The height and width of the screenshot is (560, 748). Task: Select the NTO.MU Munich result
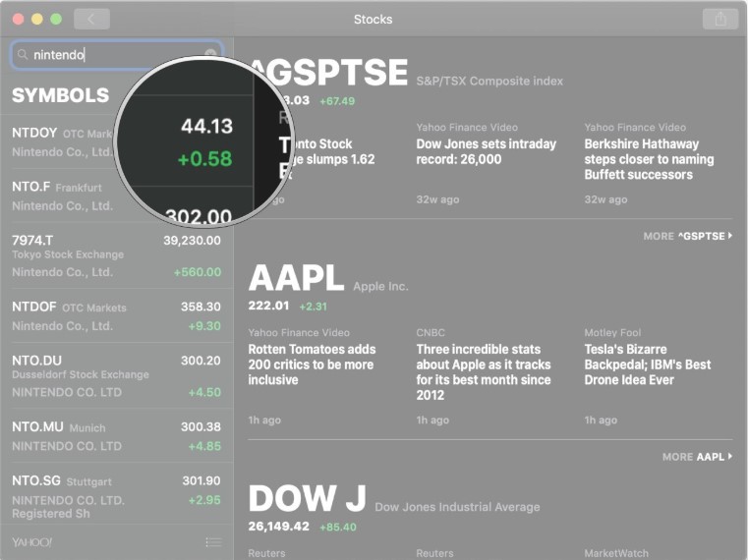(117, 435)
